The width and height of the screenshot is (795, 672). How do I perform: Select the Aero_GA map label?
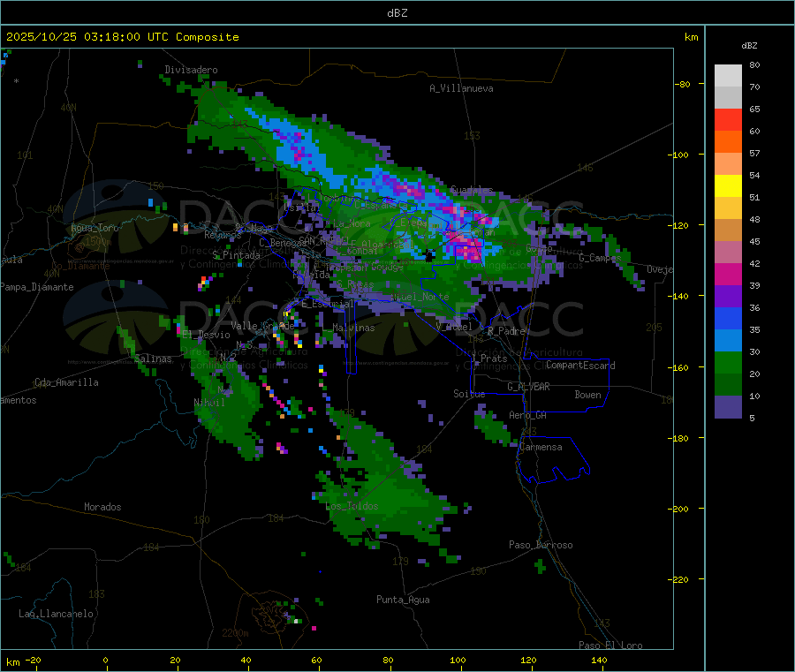coord(527,415)
